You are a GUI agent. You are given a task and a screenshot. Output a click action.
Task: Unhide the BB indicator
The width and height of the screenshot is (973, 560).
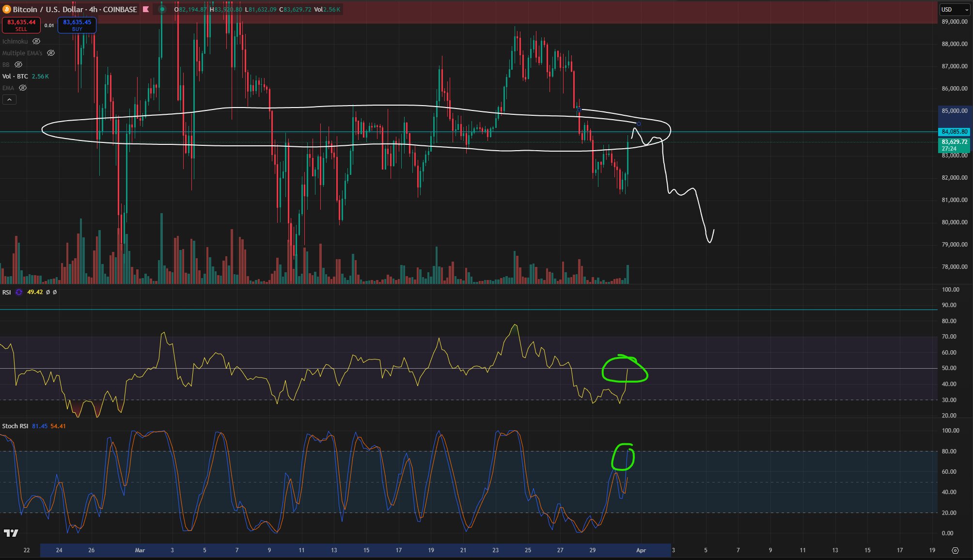coord(18,64)
